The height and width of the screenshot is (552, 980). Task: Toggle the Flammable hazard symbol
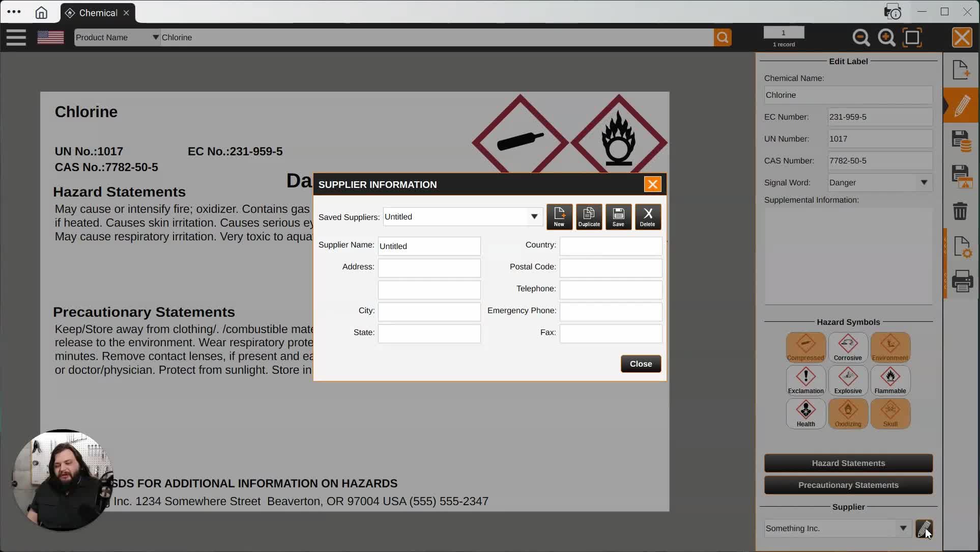tap(890, 380)
